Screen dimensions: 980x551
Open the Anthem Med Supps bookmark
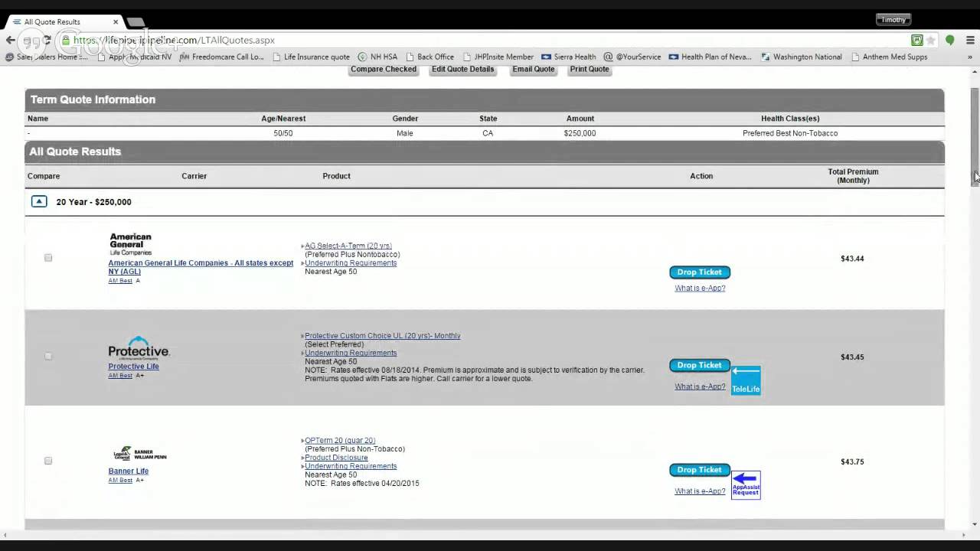point(890,57)
